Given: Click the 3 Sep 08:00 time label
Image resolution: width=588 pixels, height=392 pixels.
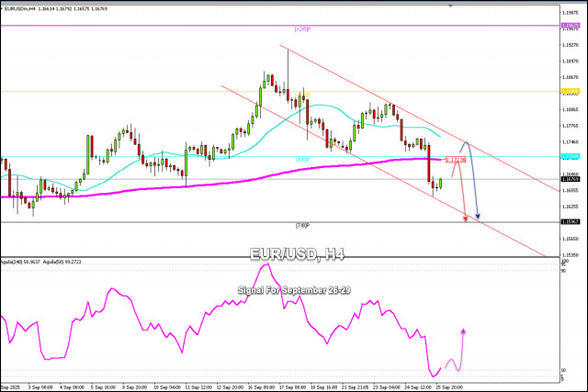Looking at the screenshot, I should point(40,387).
